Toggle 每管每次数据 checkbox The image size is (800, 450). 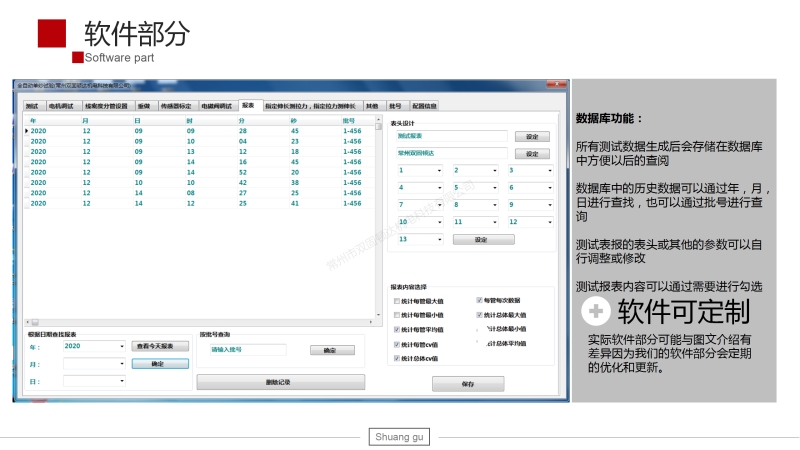tap(480, 300)
